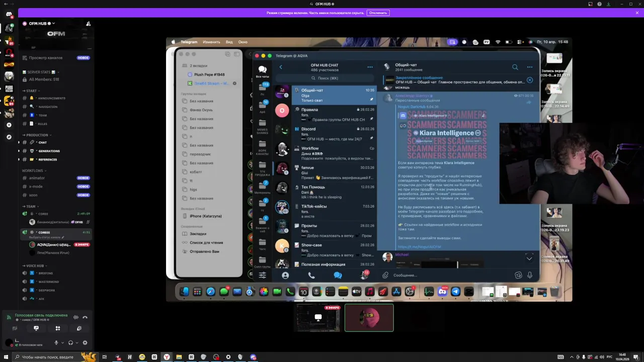
Task: Finder icon in streamed macOS dock
Action: click(184, 292)
